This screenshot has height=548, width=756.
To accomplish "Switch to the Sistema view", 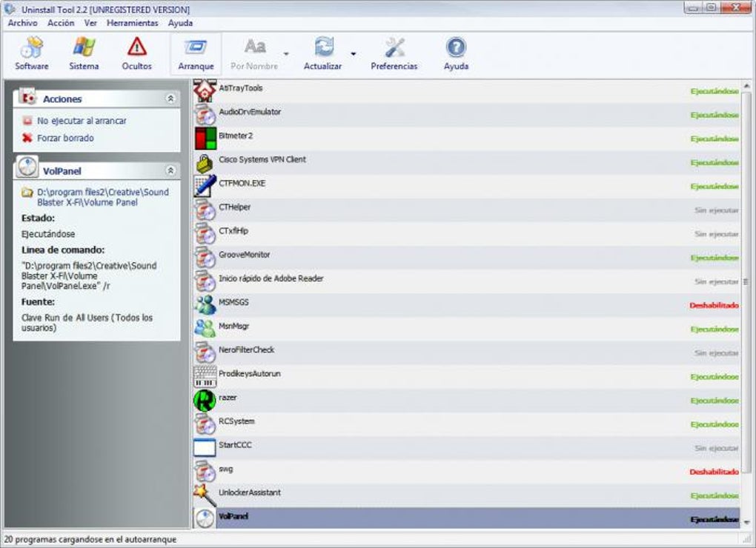I will tap(84, 54).
